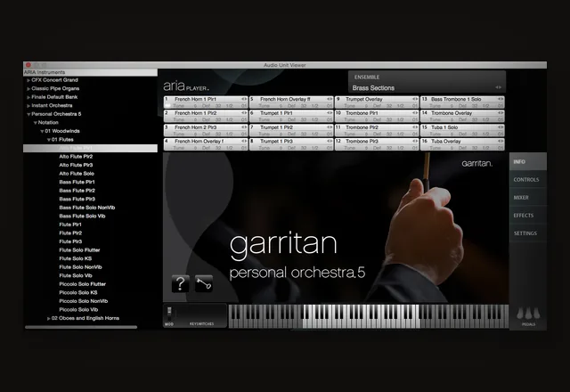Open the MIXER tab
570x392 pixels.
click(528, 198)
